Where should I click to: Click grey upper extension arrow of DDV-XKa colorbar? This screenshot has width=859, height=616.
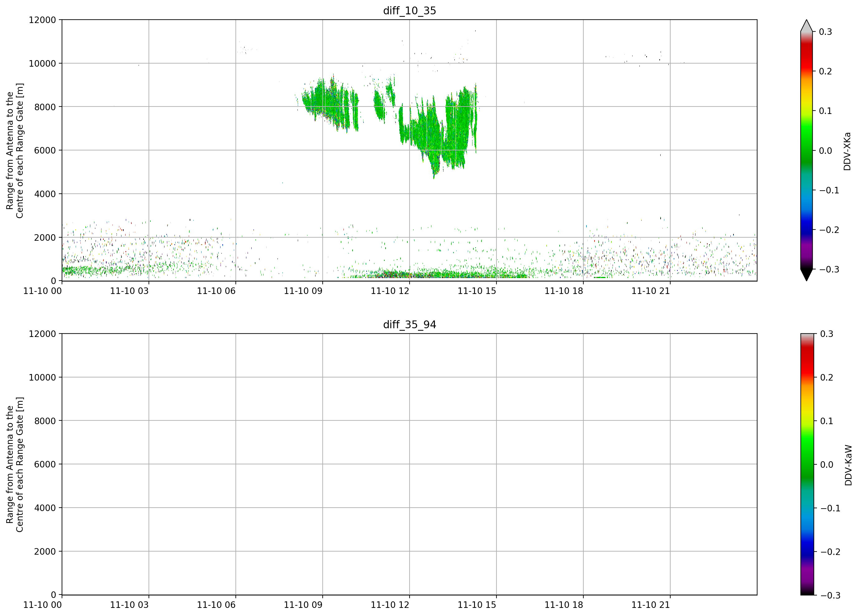[x=806, y=26]
